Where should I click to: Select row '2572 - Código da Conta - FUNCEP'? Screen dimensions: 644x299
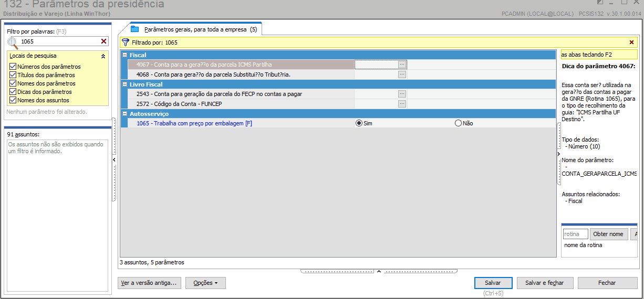241,104
